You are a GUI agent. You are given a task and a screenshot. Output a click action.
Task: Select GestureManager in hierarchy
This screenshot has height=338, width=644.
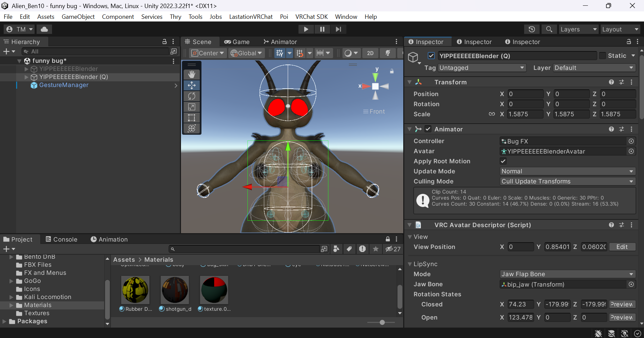pos(64,85)
